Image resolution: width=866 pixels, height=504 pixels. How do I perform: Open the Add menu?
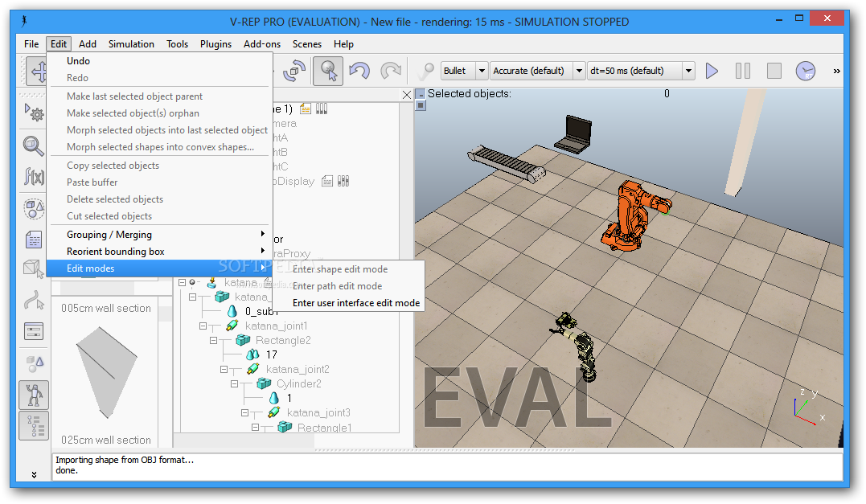click(x=88, y=44)
